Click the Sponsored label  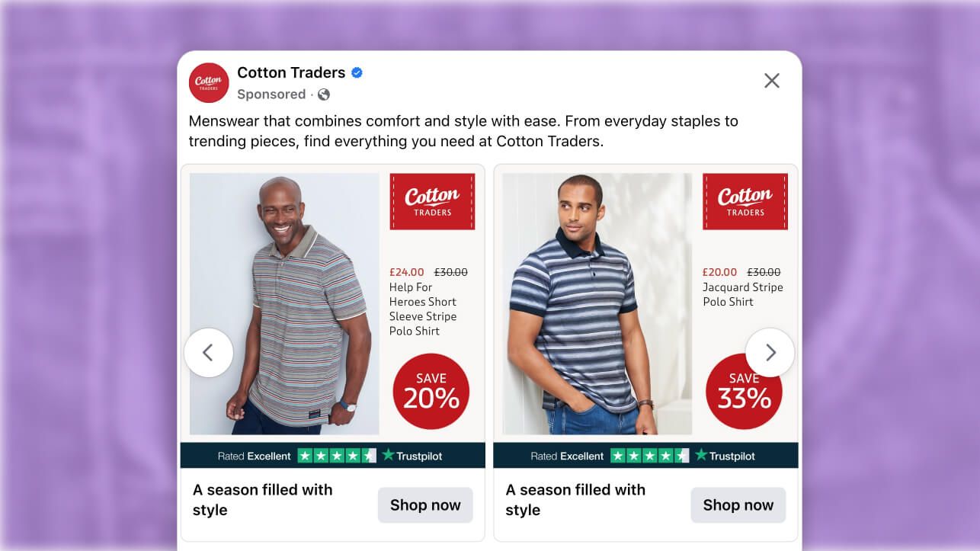(271, 95)
